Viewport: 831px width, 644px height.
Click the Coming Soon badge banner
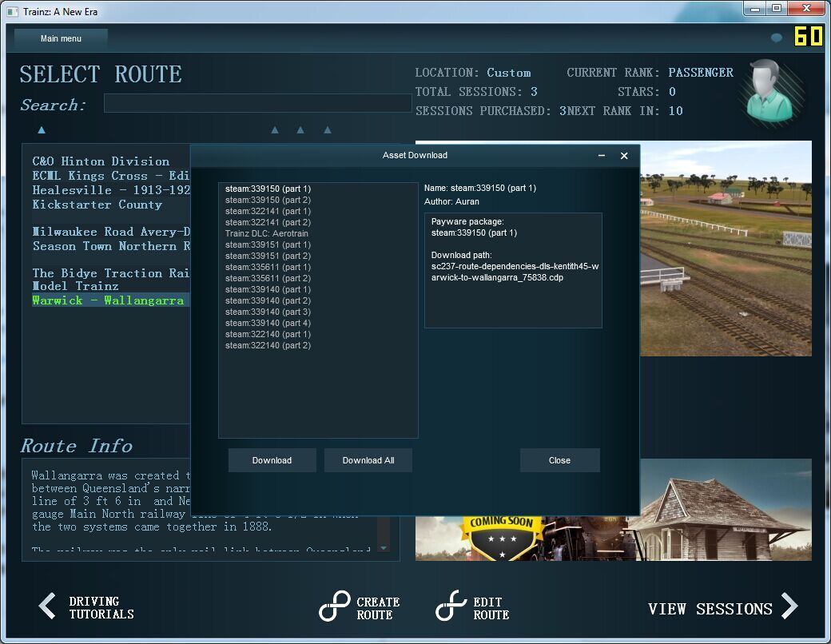[x=502, y=536]
